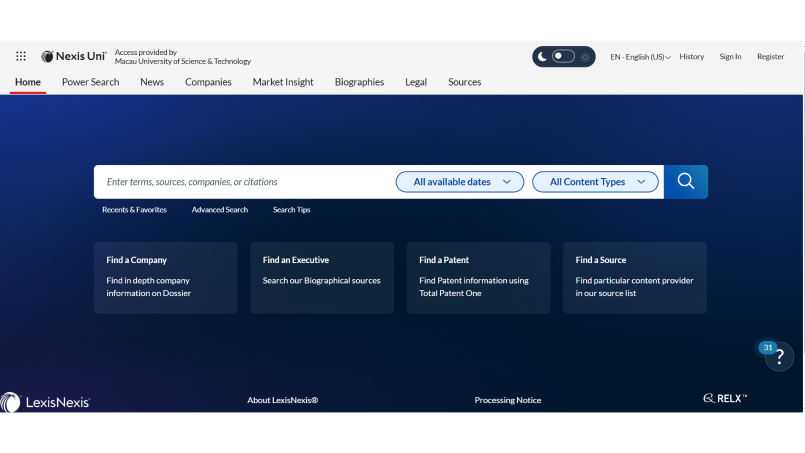Open the Advanced Search link
Viewport: 805px width, 453px height.
220,210
